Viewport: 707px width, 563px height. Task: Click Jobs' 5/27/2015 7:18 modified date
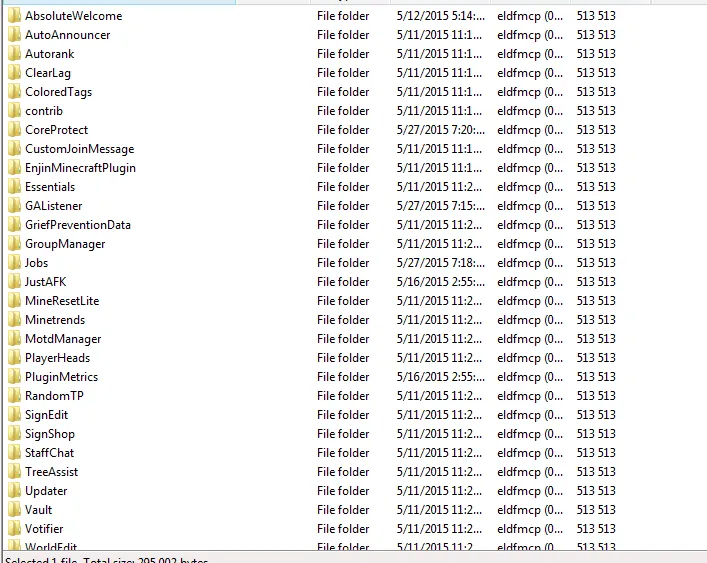[x=441, y=262]
